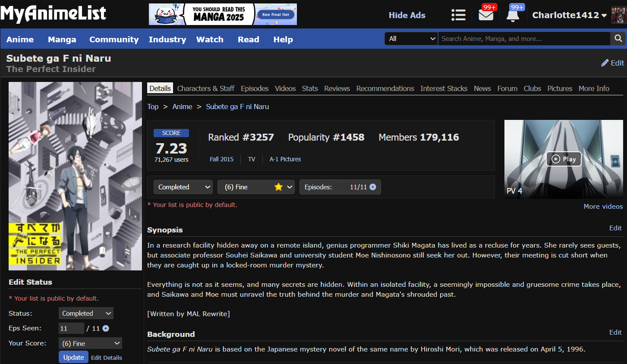This screenshot has height=364, width=627.
Task: Open the messages envelope icon
Action: (x=486, y=15)
